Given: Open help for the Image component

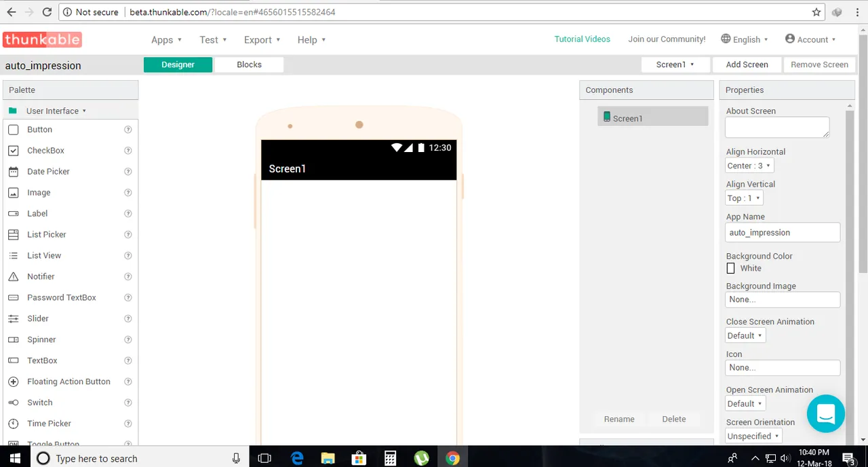Looking at the screenshot, I should pyautogui.click(x=128, y=193).
